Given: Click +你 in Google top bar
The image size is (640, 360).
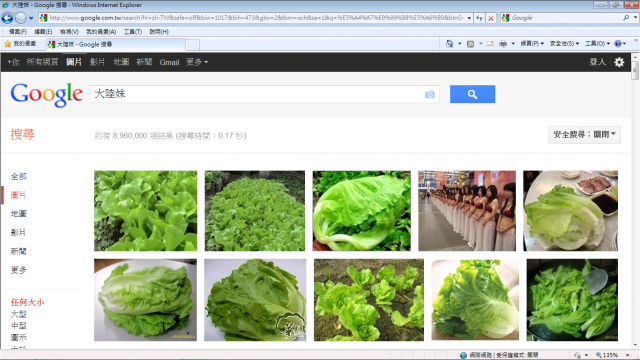Looking at the screenshot, I should (x=13, y=62).
